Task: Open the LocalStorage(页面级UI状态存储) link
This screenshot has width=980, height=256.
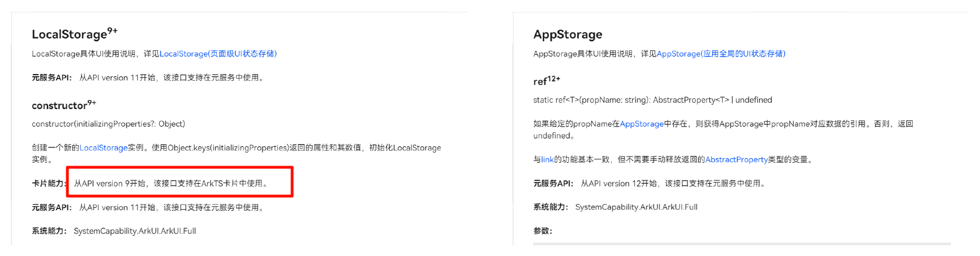Action: coord(218,54)
